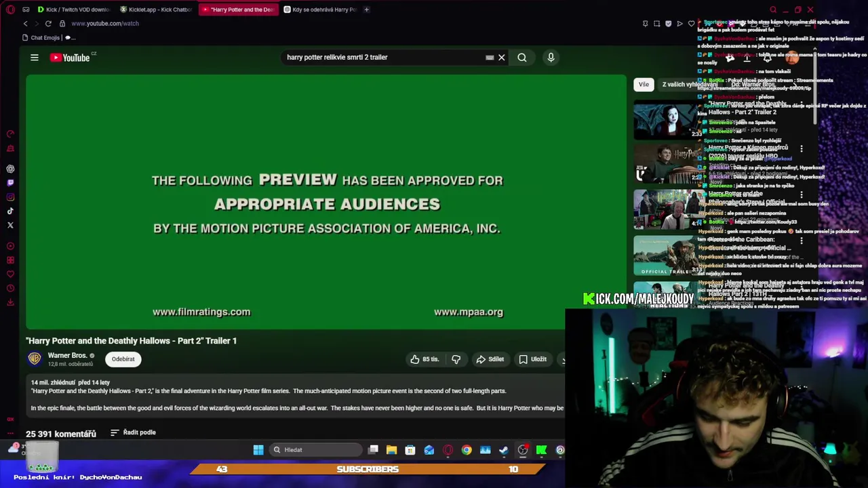
Task: Open Twitch in Opera sidebar
Action: coord(10,183)
